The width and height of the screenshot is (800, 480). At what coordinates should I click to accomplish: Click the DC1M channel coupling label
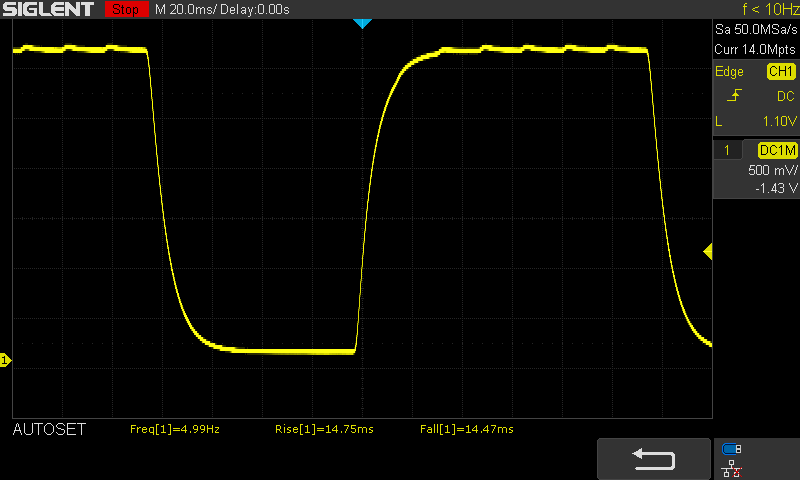pos(778,150)
